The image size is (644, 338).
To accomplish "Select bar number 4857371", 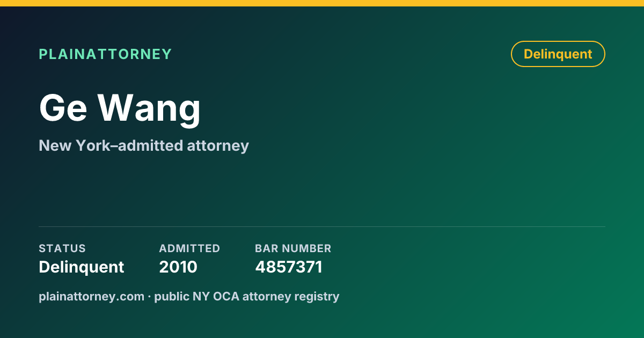I will tap(289, 267).
